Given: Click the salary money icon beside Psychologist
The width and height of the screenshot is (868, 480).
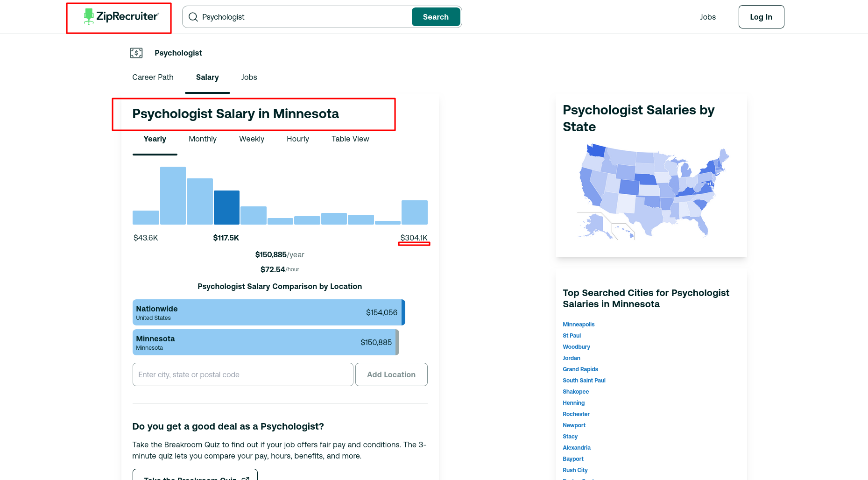Looking at the screenshot, I should [136, 53].
